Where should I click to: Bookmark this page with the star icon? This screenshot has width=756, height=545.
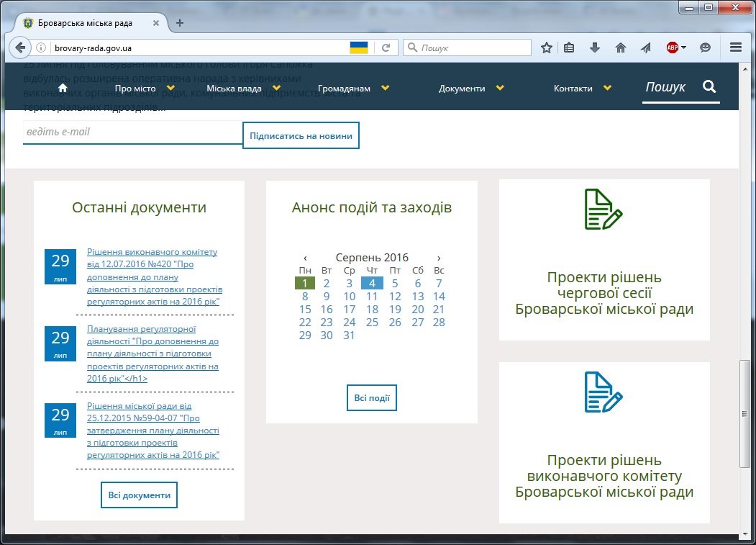tap(546, 48)
